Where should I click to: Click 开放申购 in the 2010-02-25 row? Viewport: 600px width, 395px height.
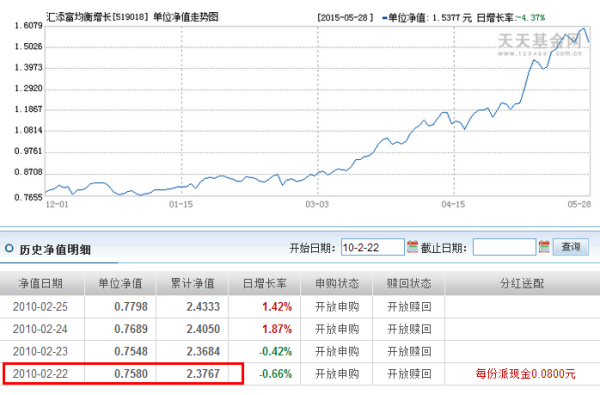[337, 307]
